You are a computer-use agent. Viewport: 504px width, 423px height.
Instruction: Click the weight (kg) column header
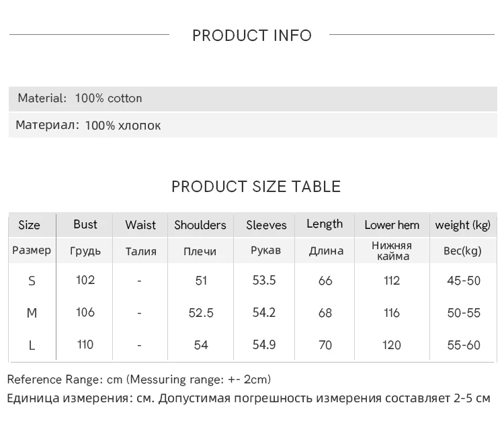click(463, 225)
